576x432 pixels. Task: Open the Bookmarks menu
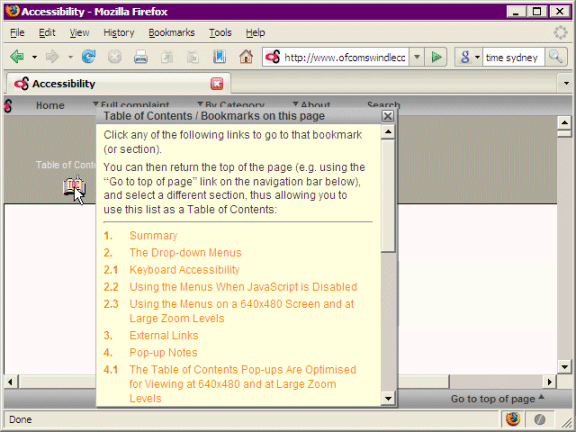click(172, 33)
